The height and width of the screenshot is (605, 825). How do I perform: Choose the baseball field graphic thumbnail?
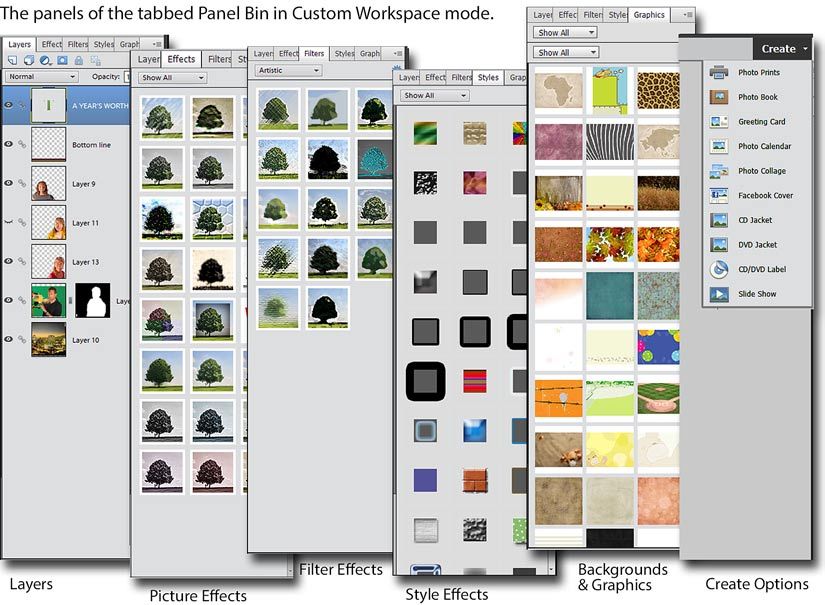pos(658,397)
